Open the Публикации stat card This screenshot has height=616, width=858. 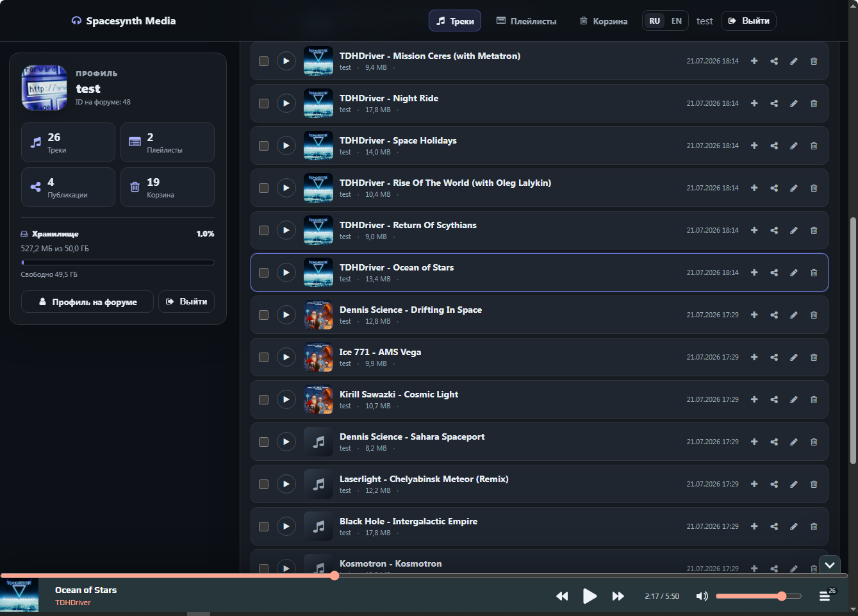pyautogui.click(x=68, y=187)
